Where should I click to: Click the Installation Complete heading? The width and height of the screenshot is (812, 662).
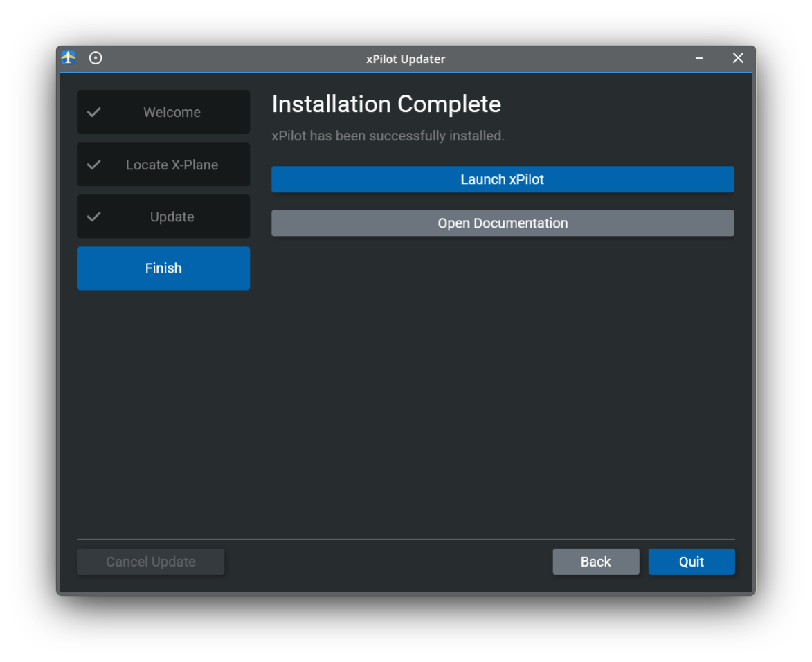386,104
